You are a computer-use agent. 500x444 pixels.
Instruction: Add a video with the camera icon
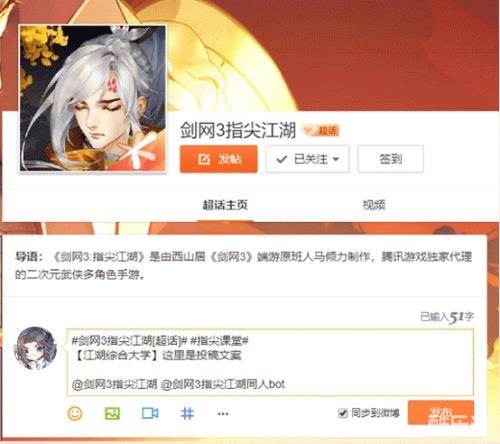click(x=150, y=414)
